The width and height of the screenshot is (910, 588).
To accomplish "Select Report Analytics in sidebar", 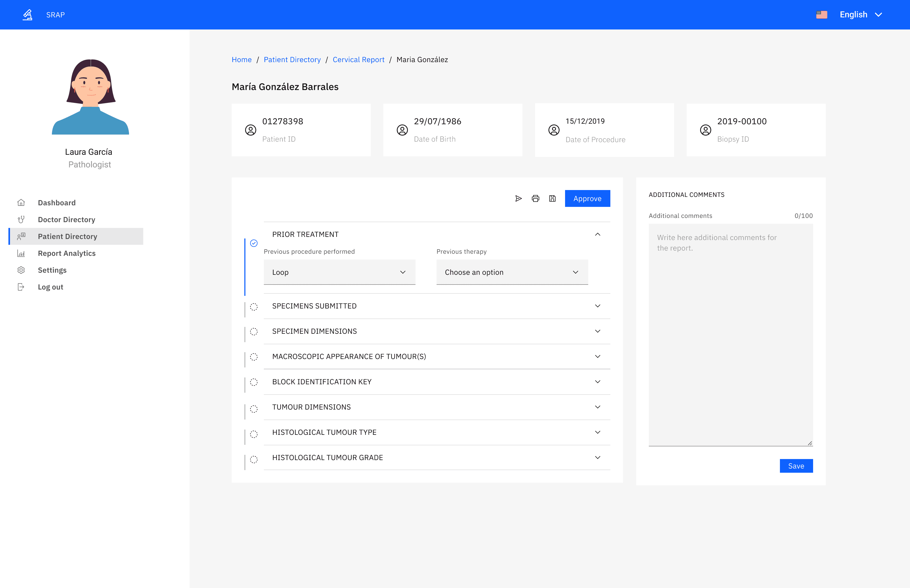I will click(66, 253).
